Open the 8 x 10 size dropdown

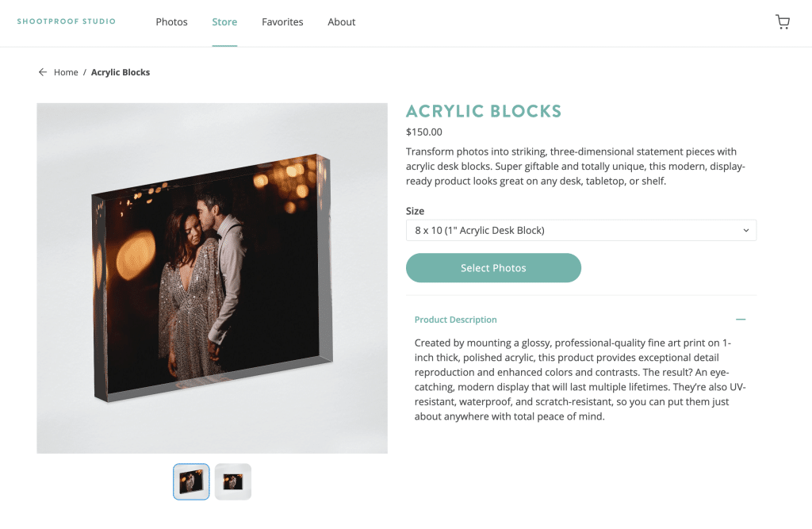(581, 231)
